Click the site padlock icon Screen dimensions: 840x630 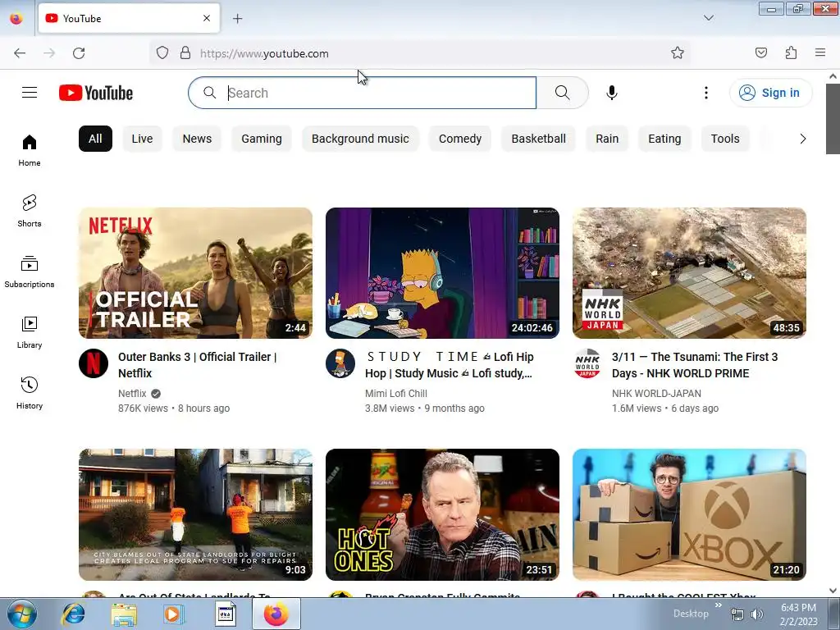pos(185,53)
